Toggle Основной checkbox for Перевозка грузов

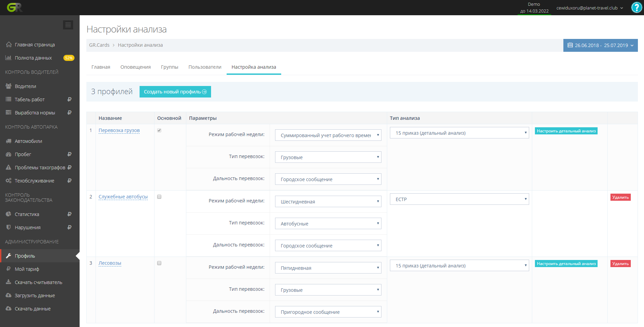click(159, 130)
